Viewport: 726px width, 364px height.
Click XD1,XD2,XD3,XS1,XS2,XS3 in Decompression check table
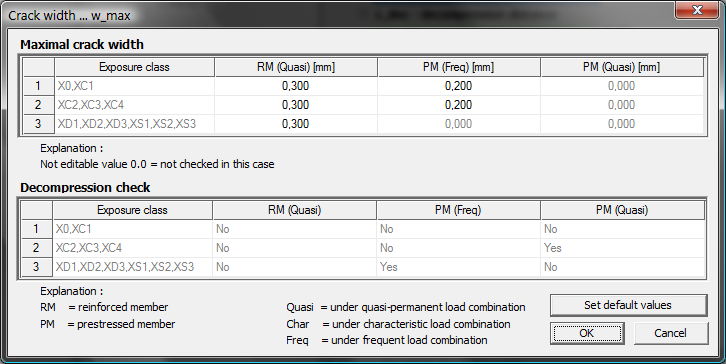pos(132,267)
